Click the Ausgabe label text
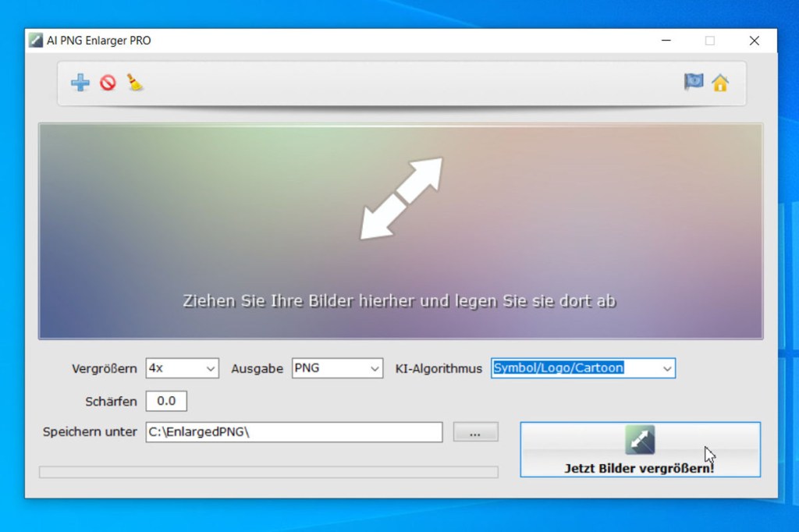 [x=257, y=369]
